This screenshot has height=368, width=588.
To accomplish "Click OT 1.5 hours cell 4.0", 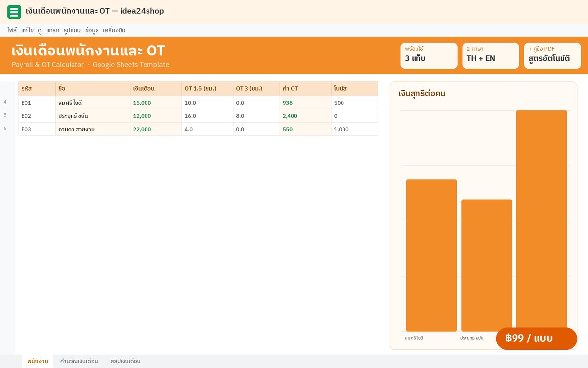I will click(x=207, y=129).
